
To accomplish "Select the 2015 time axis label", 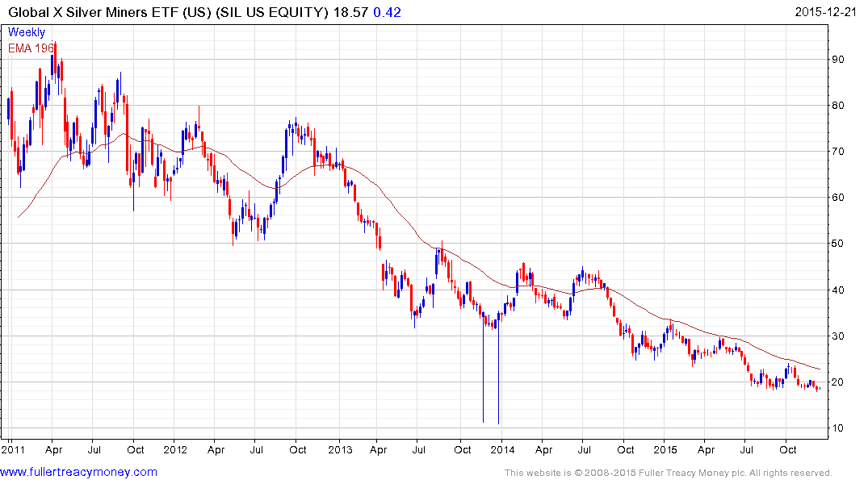I will (665, 449).
